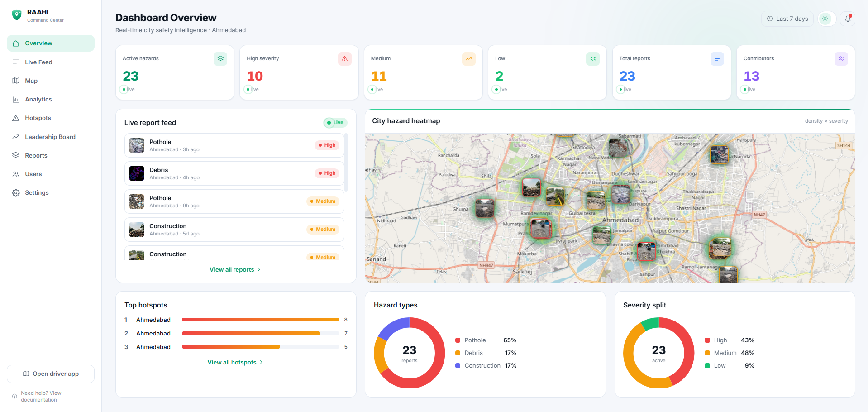Click the RAAHI shield logo
The height and width of the screenshot is (412, 868).
pos(17,15)
